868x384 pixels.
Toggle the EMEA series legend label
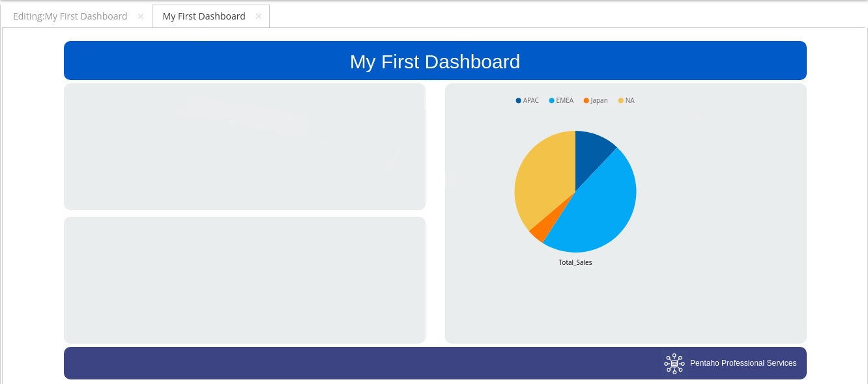564,101
